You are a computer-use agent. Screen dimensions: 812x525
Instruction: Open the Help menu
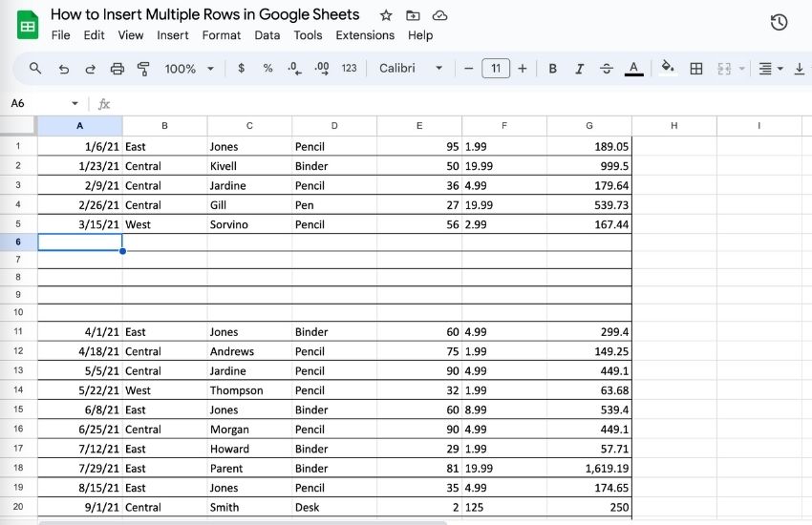[x=420, y=35]
